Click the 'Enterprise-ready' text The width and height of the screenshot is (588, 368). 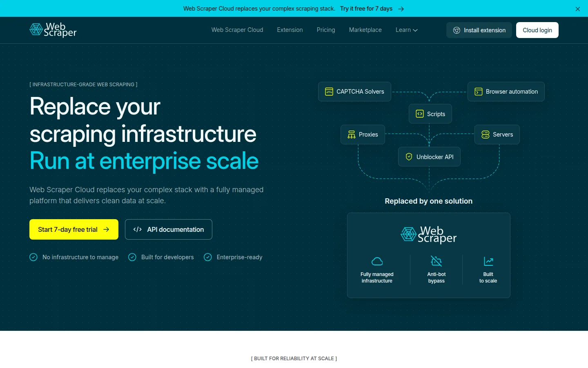[x=240, y=257]
